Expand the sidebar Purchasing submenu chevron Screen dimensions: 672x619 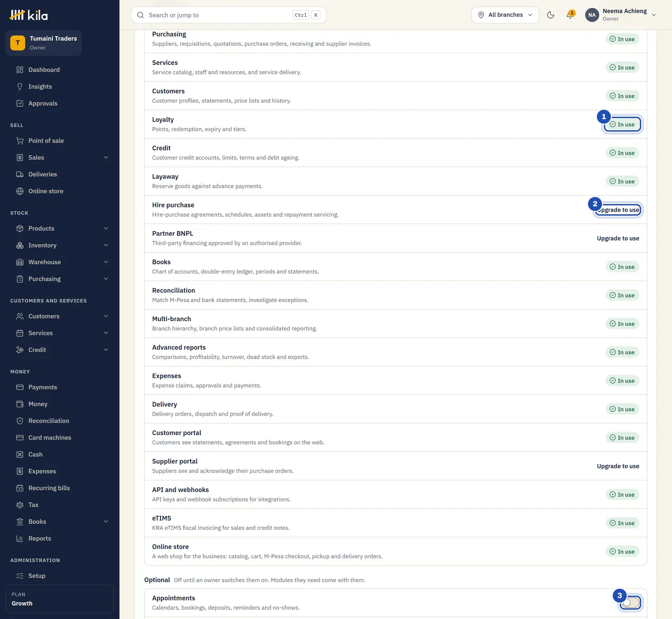pyautogui.click(x=106, y=279)
